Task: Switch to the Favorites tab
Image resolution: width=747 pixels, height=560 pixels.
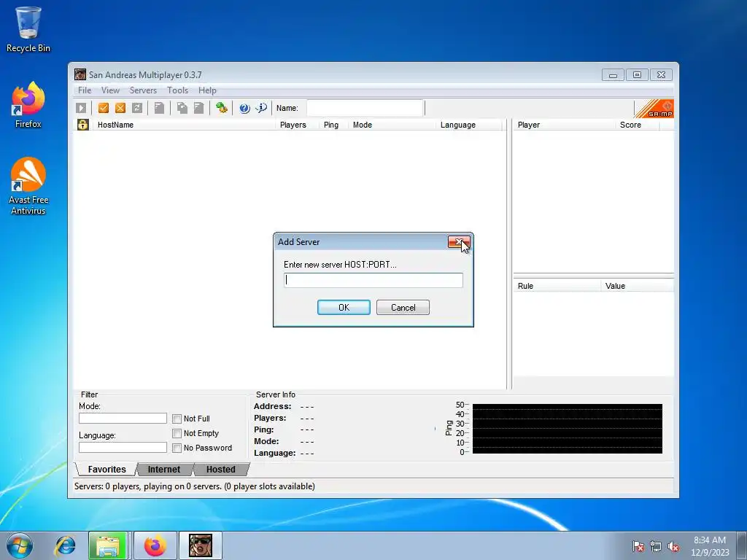Action: [107, 469]
